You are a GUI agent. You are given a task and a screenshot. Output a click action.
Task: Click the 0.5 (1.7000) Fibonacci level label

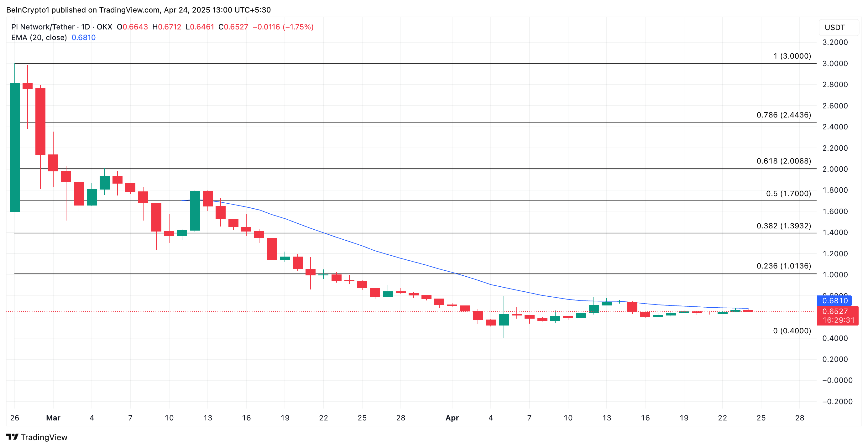[788, 194]
